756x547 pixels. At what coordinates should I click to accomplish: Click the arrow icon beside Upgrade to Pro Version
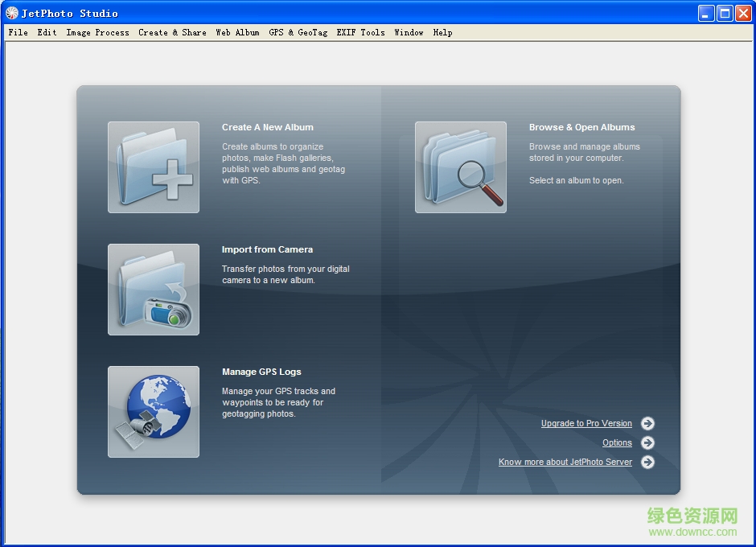(x=647, y=424)
